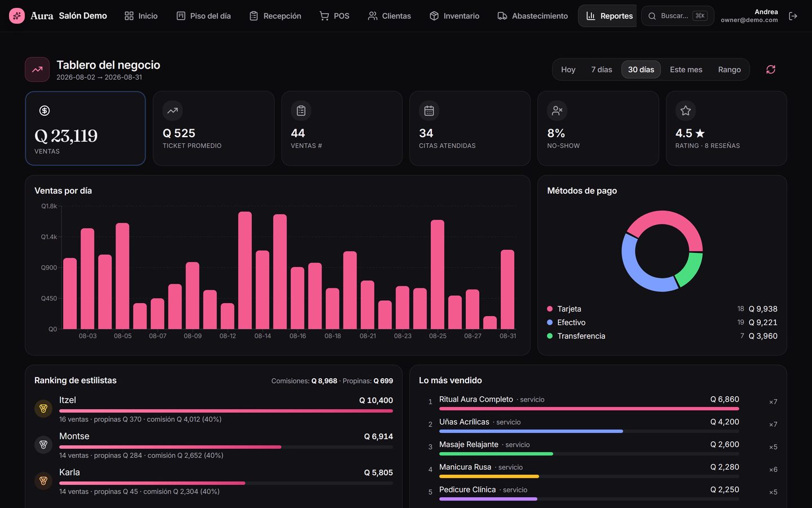
Task: Click Karla's bronze medal icon
Action: [x=43, y=481]
